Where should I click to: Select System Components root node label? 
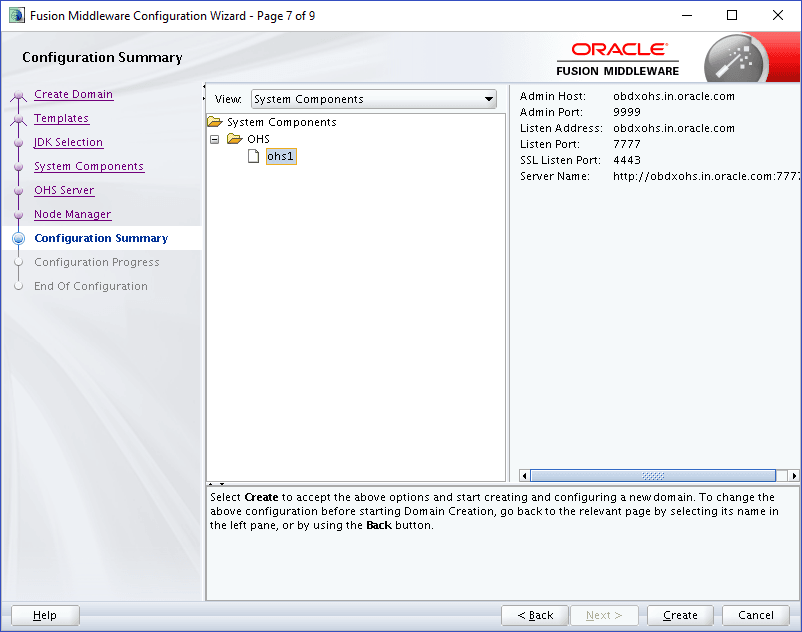tap(282, 122)
